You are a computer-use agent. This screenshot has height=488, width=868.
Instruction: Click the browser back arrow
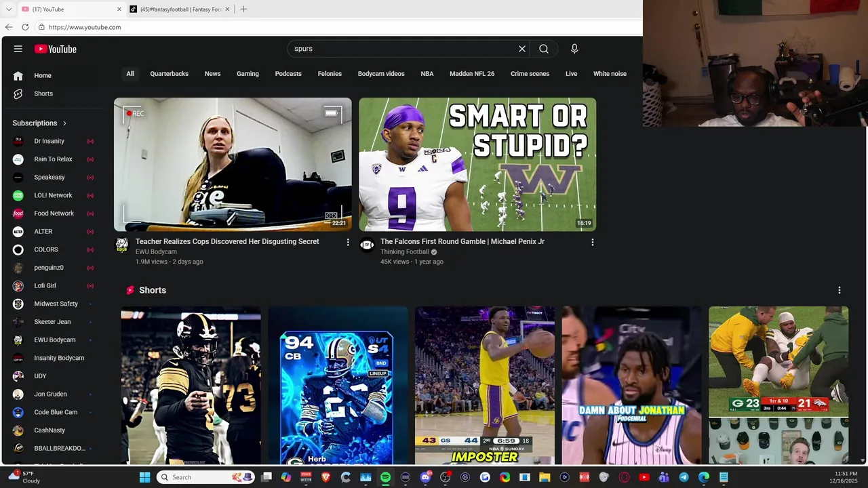[x=9, y=27]
